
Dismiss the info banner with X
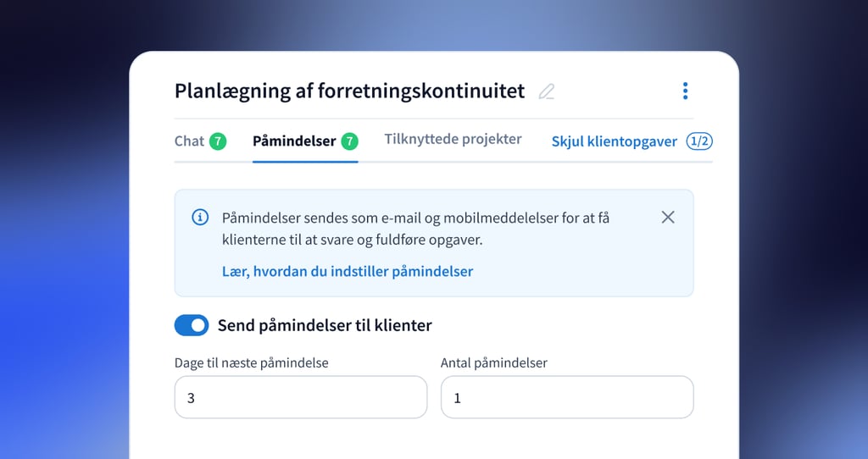coord(668,218)
